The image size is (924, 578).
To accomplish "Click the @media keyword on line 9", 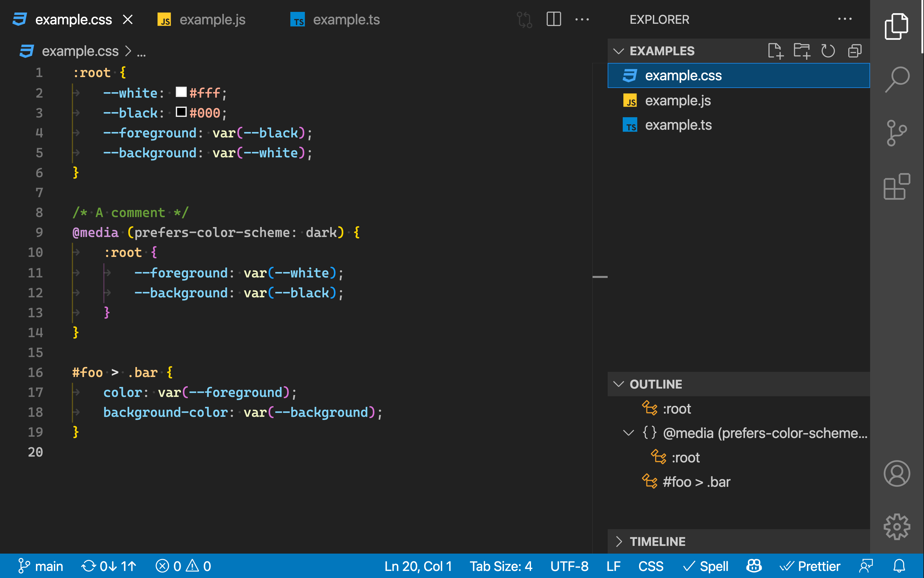I will tap(96, 232).
